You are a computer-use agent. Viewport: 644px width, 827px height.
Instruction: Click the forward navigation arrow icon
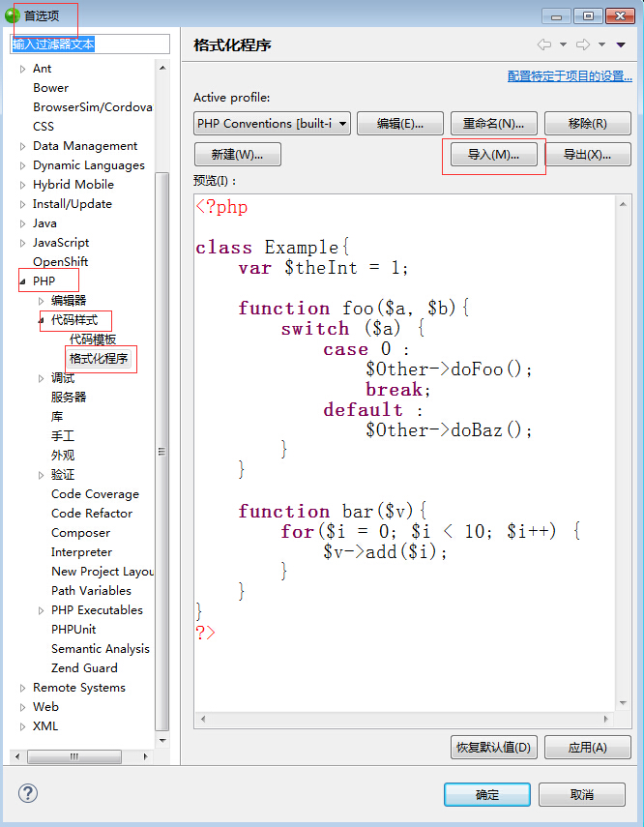582,44
